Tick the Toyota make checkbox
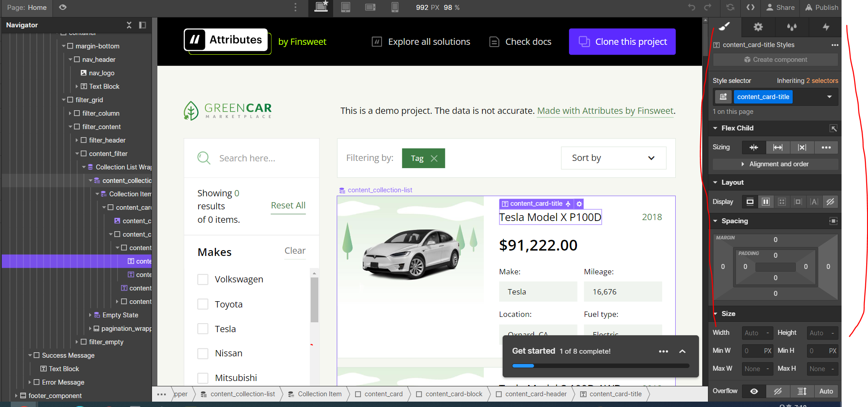 (x=203, y=304)
